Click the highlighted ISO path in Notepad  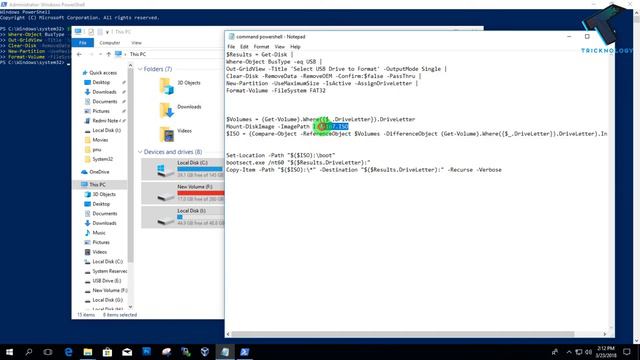[x=331, y=127]
